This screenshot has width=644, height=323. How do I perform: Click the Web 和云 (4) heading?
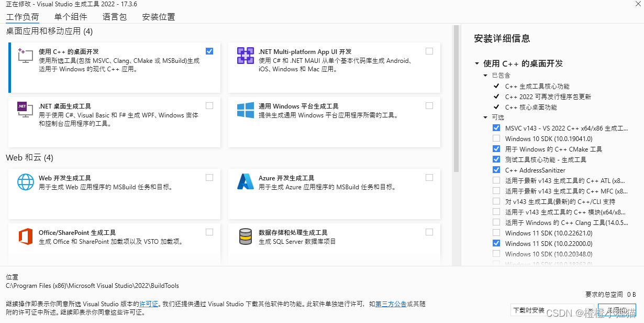(x=29, y=157)
